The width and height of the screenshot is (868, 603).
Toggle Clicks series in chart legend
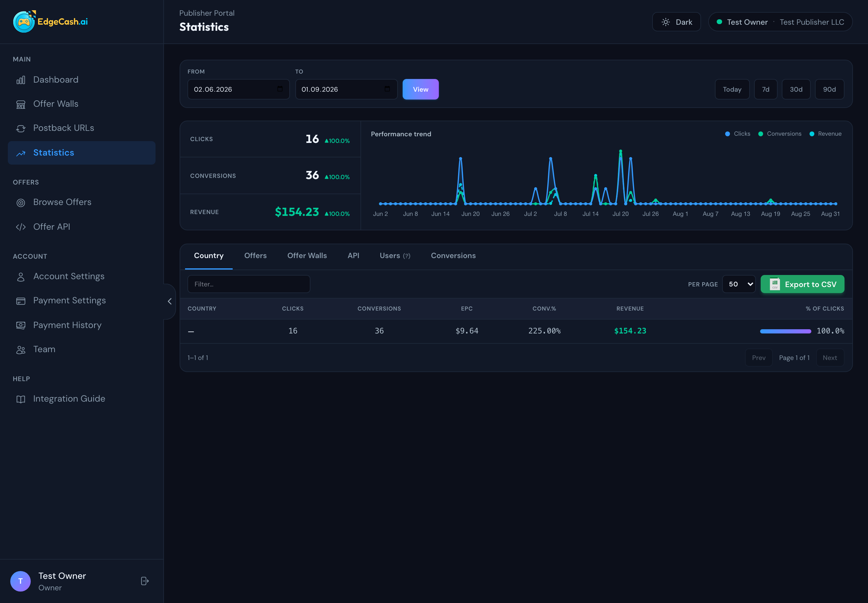coord(737,134)
